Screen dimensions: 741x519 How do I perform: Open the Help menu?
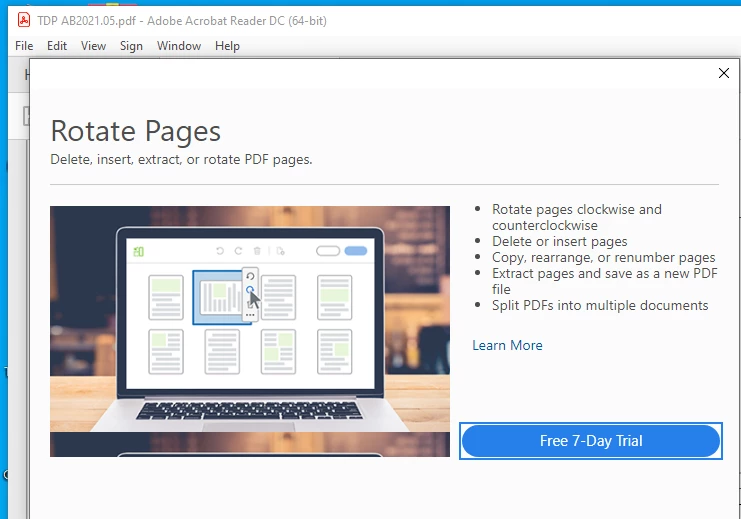(x=227, y=46)
